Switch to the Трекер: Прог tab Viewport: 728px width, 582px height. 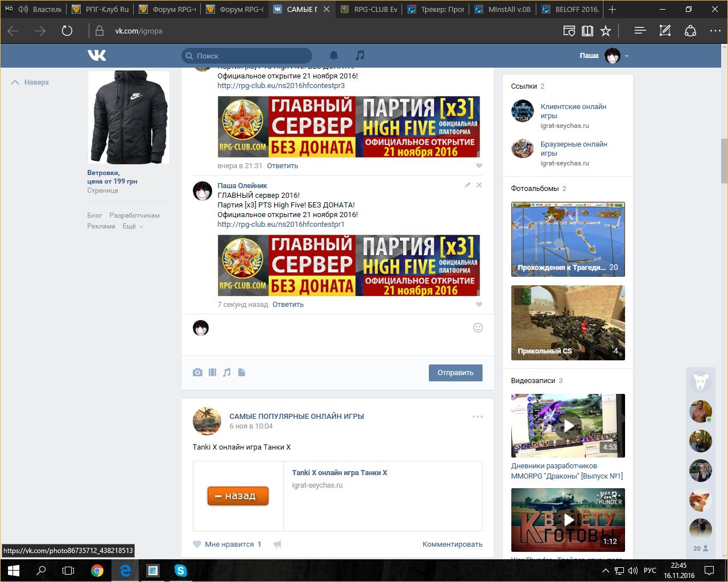point(436,9)
